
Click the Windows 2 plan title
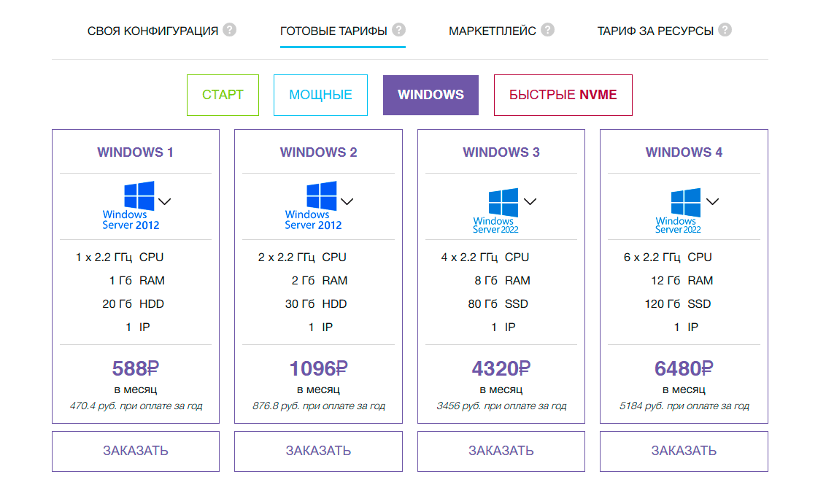318,152
